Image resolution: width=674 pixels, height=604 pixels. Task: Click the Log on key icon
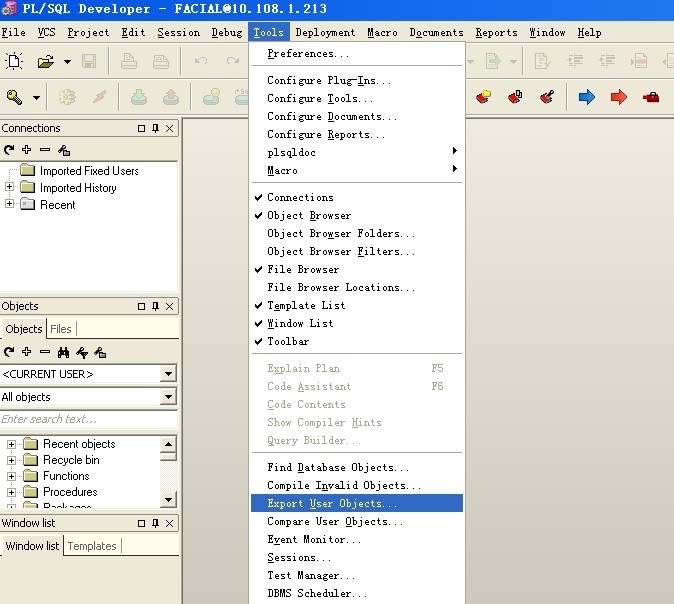pyautogui.click(x=14, y=98)
